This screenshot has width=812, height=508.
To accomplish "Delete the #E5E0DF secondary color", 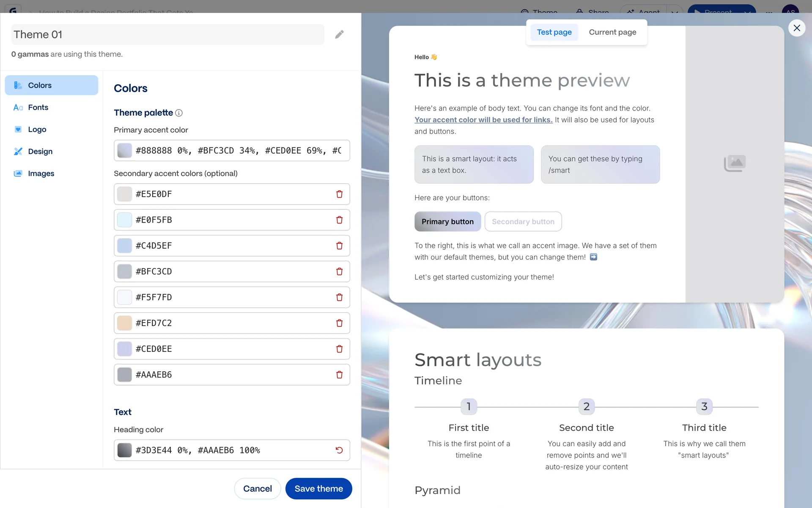I will coord(339,194).
